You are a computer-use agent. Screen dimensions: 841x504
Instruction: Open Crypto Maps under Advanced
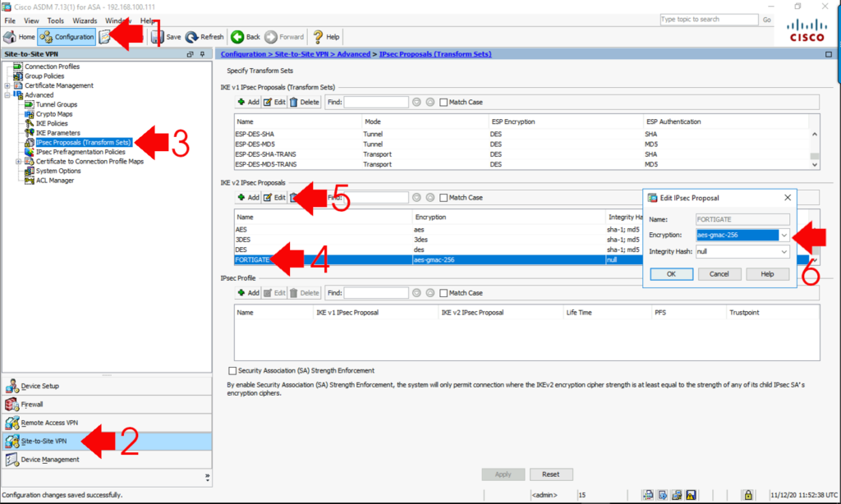coord(54,114)
